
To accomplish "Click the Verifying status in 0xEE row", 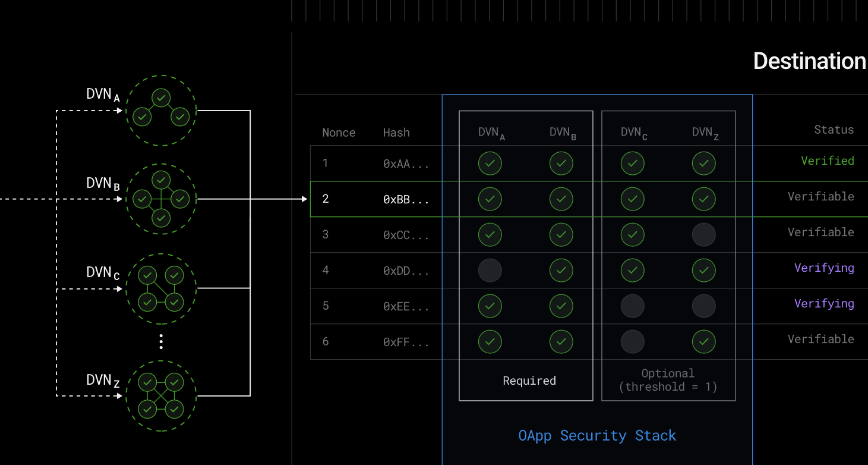I will tap(824, 304).
